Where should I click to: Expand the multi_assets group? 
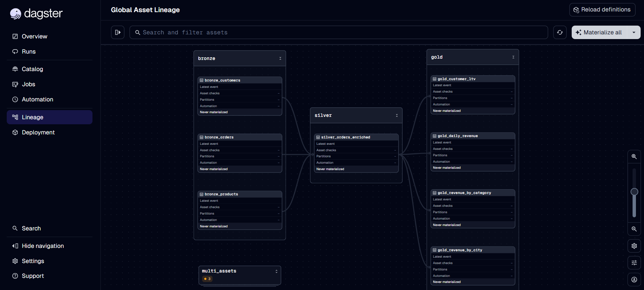click(x=276, y=271)
